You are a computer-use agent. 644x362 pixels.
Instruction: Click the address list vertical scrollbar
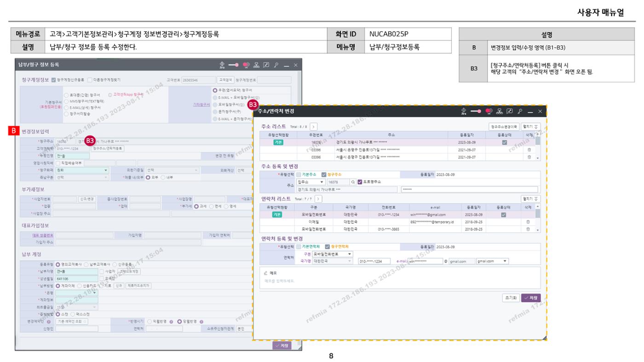pyautogui.click(x=537, y=146)
